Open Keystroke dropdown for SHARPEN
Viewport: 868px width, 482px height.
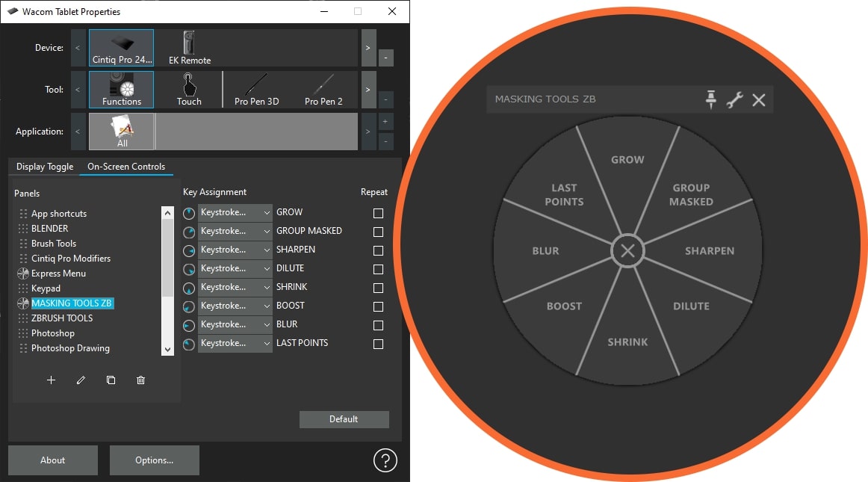[x=235, y=250]
